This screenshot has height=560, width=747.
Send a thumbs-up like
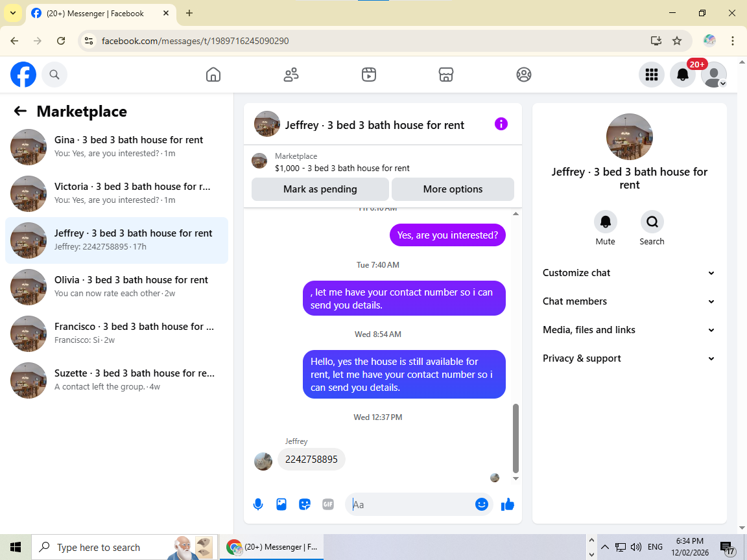(508, 504)
